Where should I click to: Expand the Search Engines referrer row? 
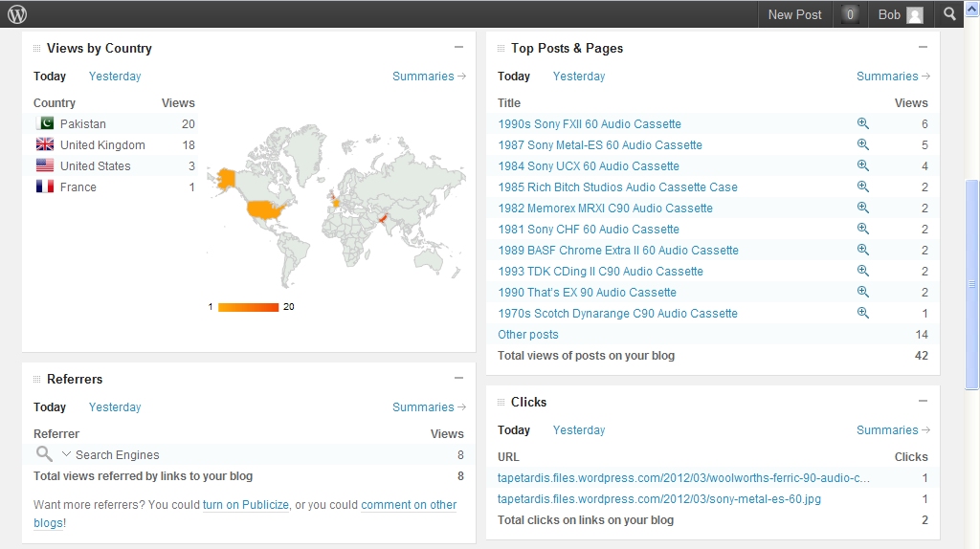point(66,454)
